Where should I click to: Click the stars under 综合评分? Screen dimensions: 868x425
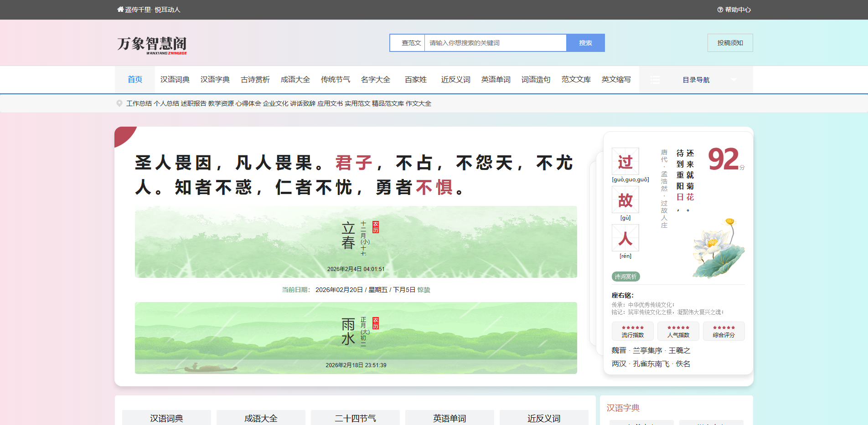pos(723,328)
